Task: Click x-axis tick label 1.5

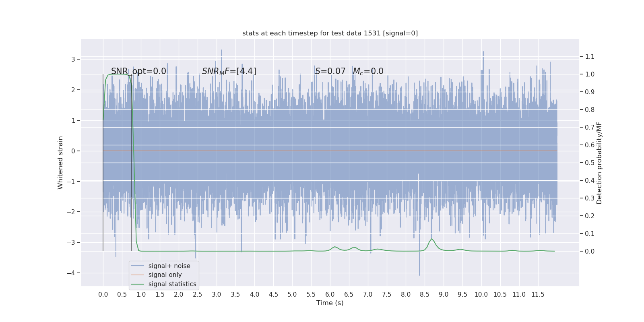Action: (x=160, y=294)
